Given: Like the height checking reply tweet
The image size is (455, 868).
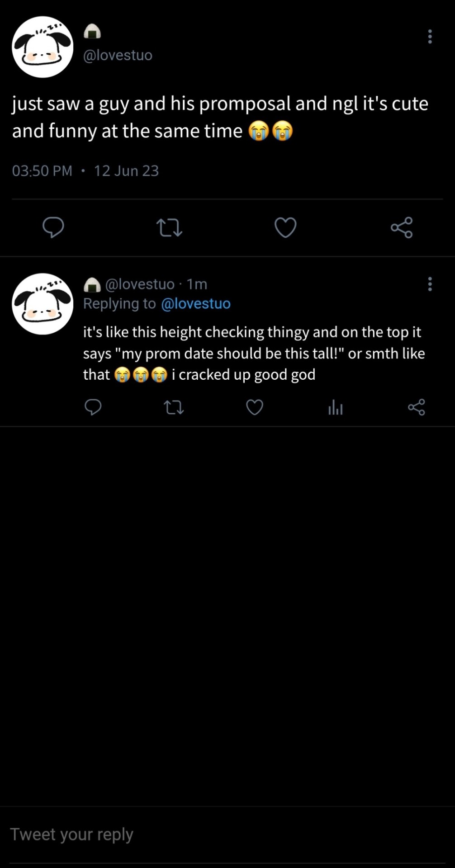Looking at the screenshot, I should [255, 407].
